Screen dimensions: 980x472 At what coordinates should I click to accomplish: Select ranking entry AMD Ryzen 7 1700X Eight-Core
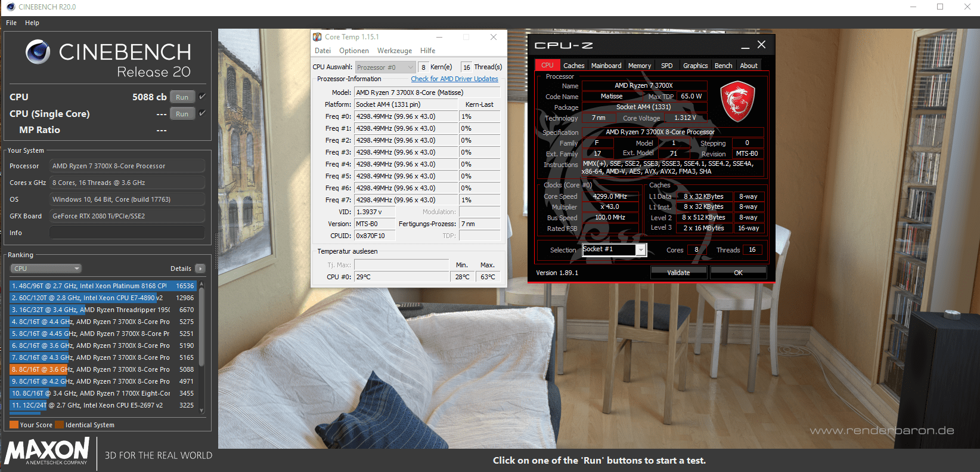pos(102,393)
